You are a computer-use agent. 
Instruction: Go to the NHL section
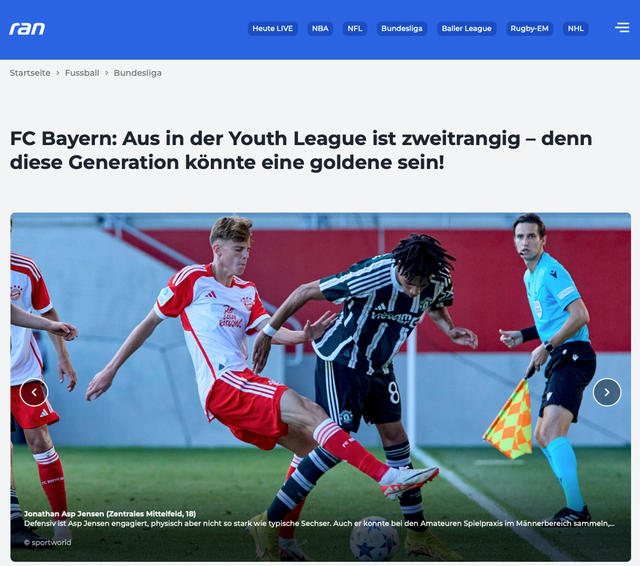(x=576, y=29)
